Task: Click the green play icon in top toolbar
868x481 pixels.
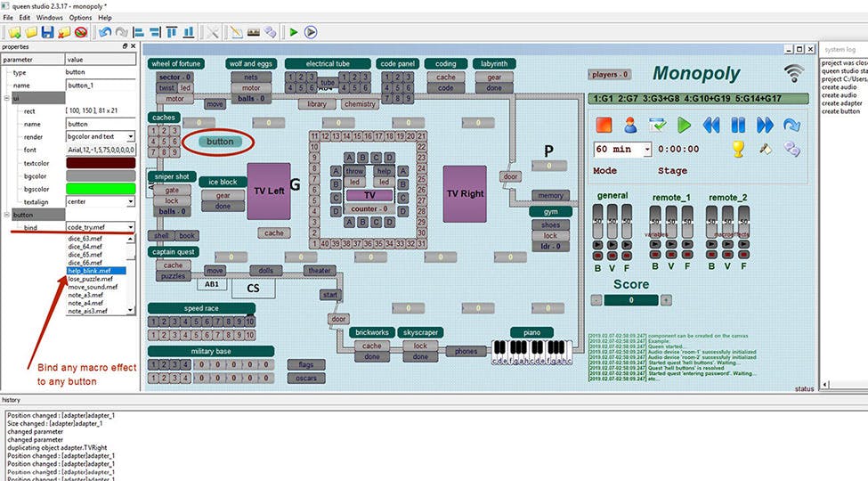Action: (x=293, y=32)
